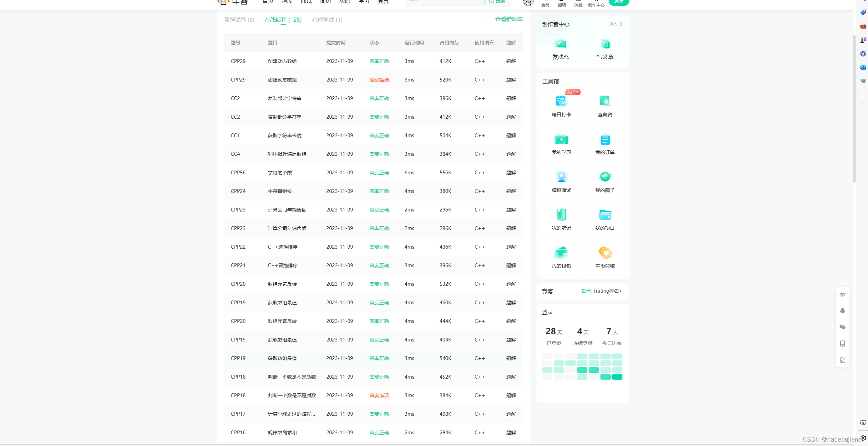This screenshot has height=446, width=868.
Task: Switch to the 真题试卷 (6) tab
Action: (x=239, y=20)
